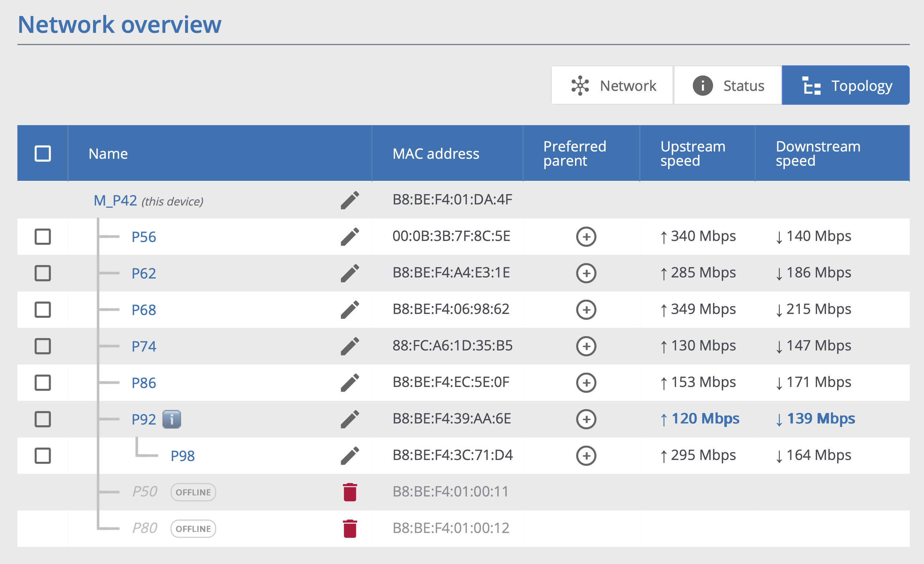Click the highlighted 139 Mbps downstream value

point(815,418)
